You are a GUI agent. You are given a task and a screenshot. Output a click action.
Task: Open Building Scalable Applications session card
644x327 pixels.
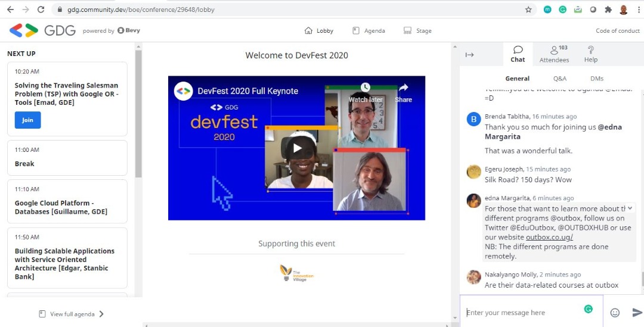coord(67,258)
